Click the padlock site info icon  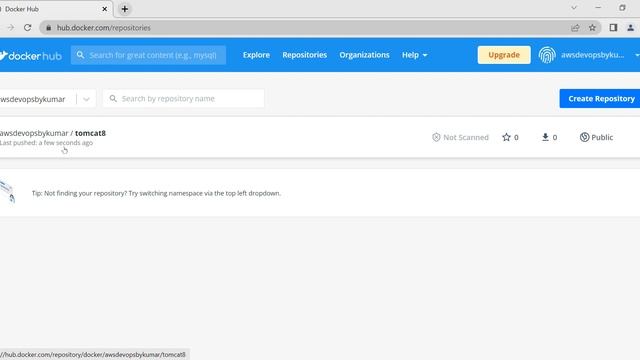pyautogui.click(x=49, y=28)
